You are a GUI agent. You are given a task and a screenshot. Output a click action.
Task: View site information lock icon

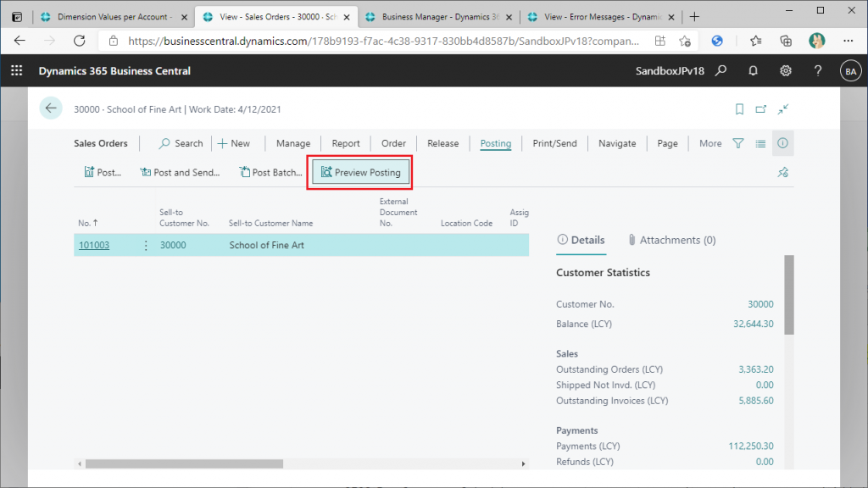tap(113, 41)
